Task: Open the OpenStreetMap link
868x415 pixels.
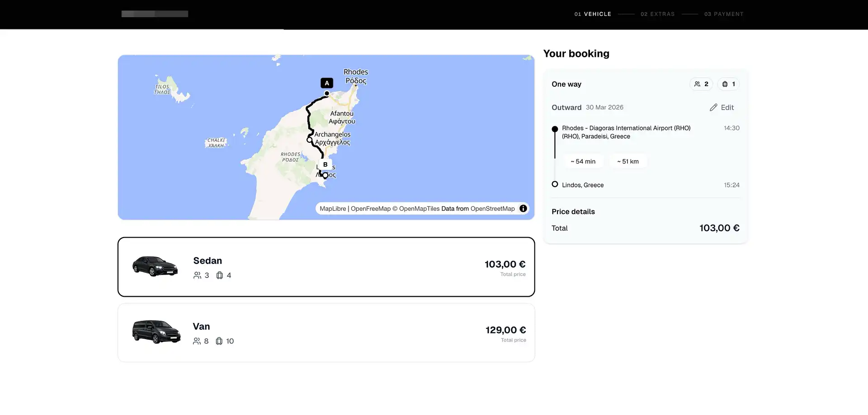Action: click(x=493, y=208)
